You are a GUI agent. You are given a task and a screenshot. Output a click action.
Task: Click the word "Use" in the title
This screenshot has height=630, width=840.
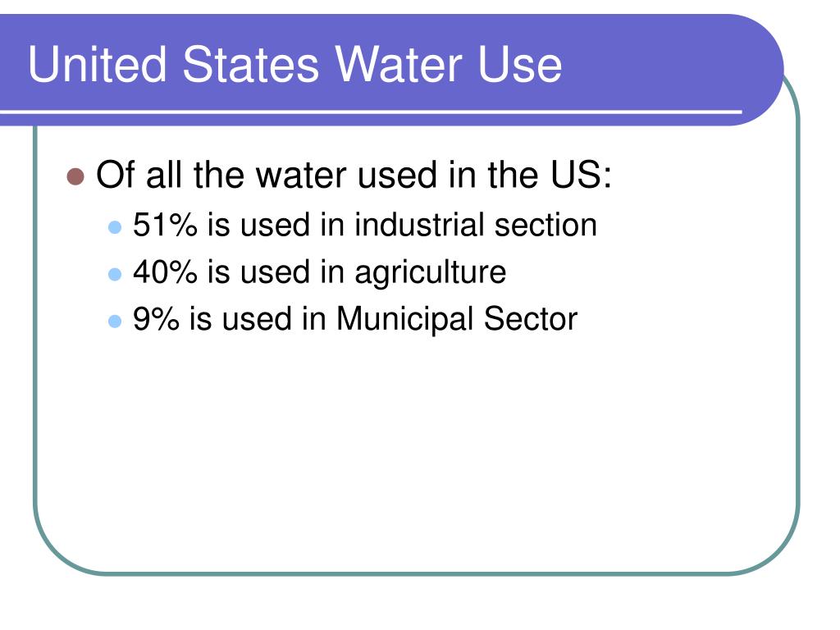pos(519,64)
